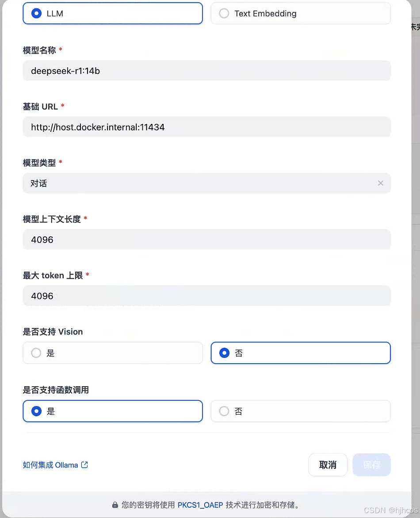This screenshot has width=420, height=518.
Task: Choose 是 for Vision support
Action: pos(113,353)
